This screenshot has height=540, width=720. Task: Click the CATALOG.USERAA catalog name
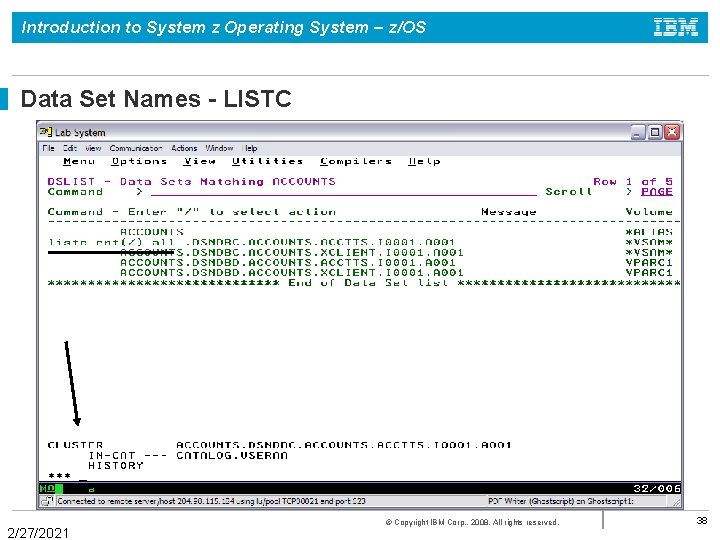pos(232,455)
